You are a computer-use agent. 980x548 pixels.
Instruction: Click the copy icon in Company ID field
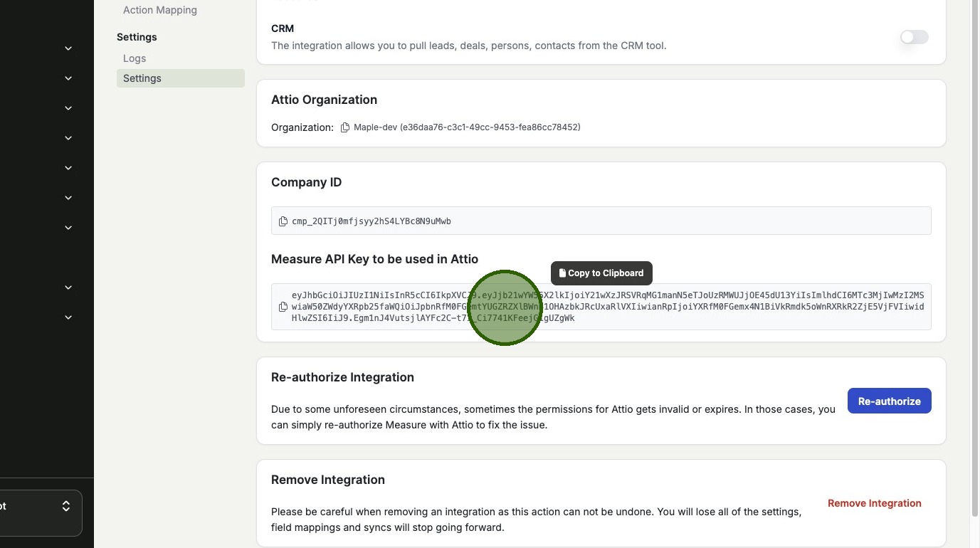(283, 221)
